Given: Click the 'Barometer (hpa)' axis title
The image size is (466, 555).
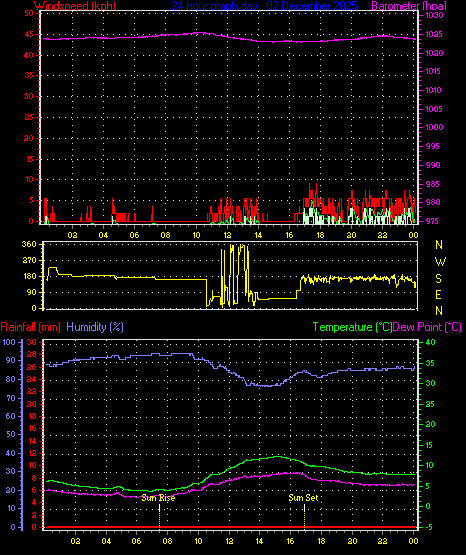Looking at the screenshot, I should point(409,6).
